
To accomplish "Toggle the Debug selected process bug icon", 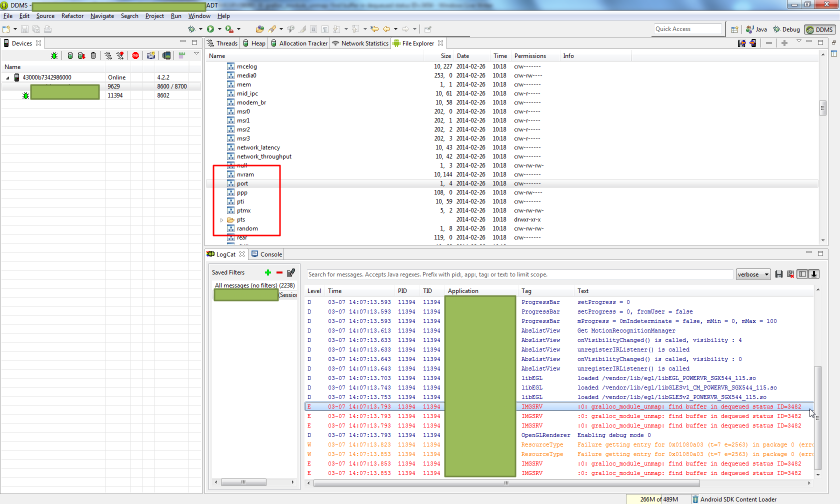I will point(54,55).
